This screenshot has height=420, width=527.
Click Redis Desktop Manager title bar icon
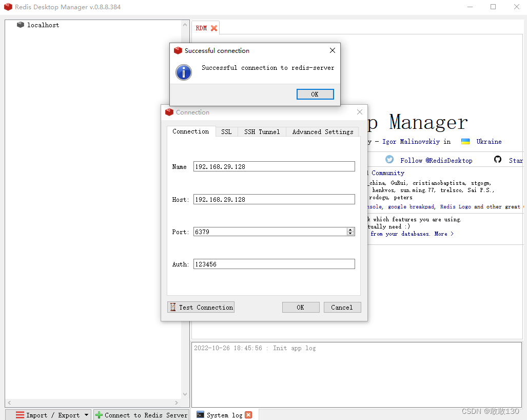(x=8, y=7)
